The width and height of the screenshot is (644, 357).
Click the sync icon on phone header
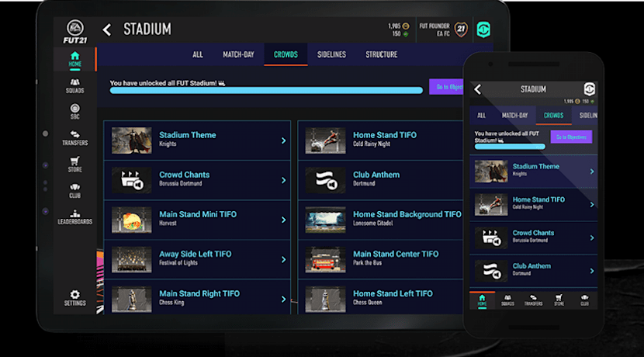(x=590, y=88)
